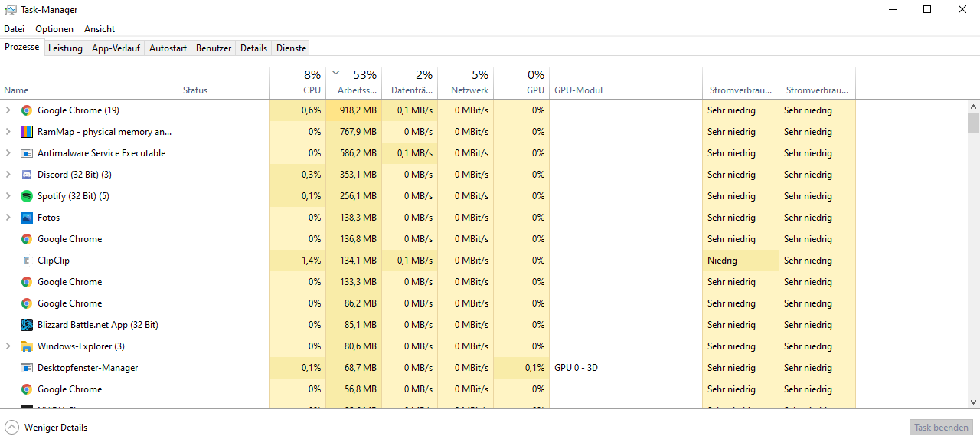The height and width of the screenshot is (446, 980).
Task: Select the 586,2 MB memory cell
Action: point(354,153)
